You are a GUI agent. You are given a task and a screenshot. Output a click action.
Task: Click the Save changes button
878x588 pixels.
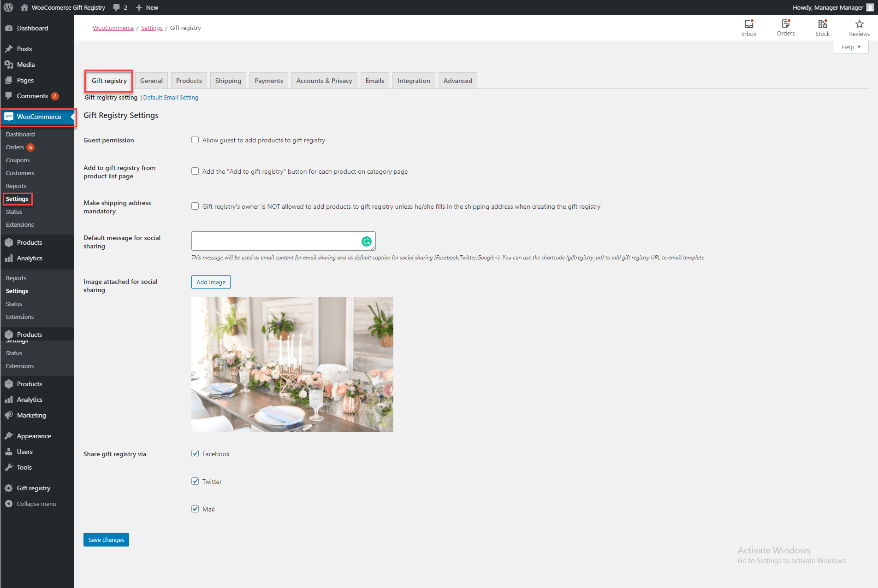pos(106,540)
